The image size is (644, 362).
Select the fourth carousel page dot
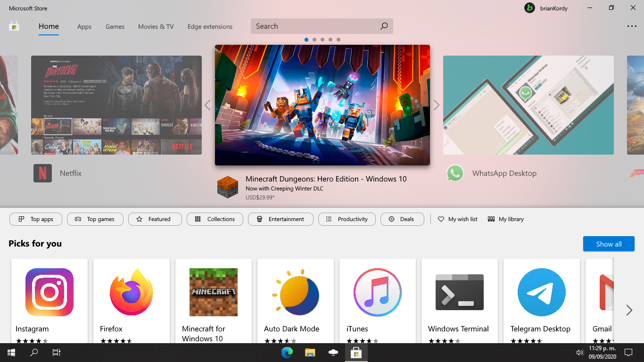click(330, 40)
